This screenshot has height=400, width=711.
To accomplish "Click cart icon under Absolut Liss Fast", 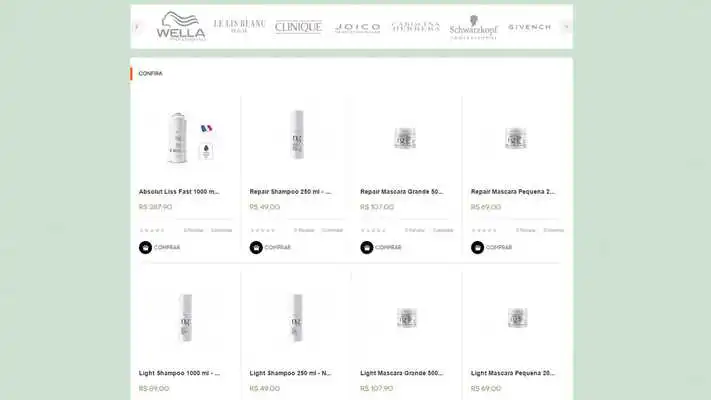I will click(145, 247).
